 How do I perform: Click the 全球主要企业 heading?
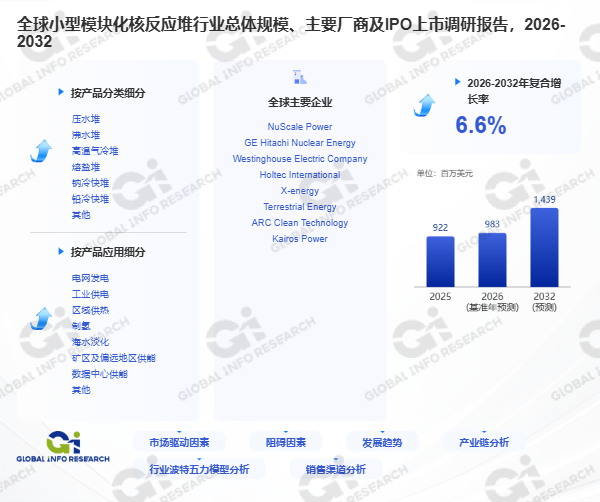pos(300,102)
